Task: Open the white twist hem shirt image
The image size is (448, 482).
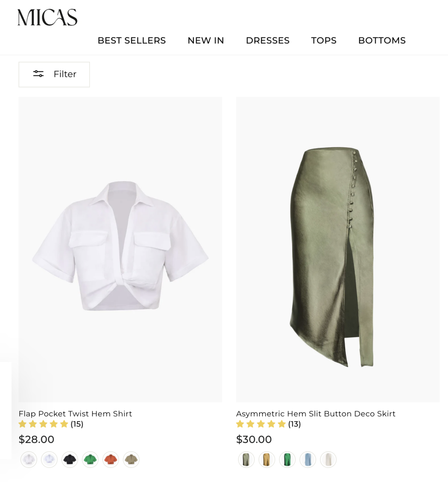Action: [120, 249]
